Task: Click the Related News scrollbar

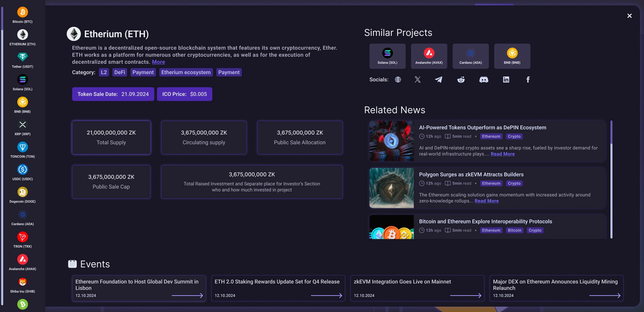Action: pos(611,179)
